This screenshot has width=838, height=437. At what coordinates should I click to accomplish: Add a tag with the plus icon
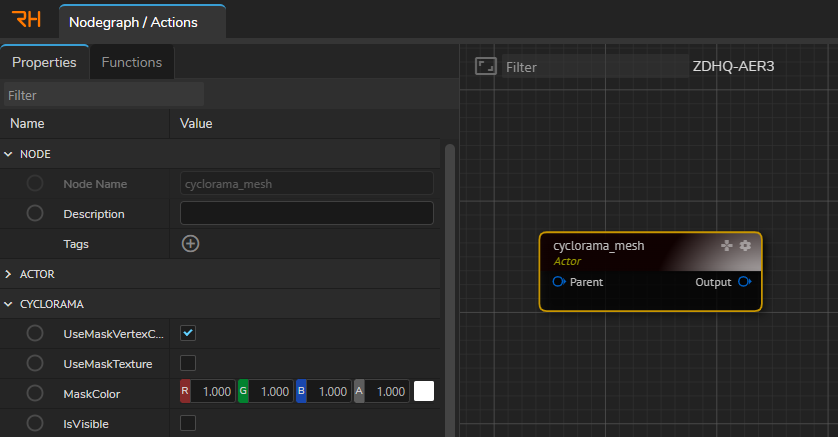point(190,243)
